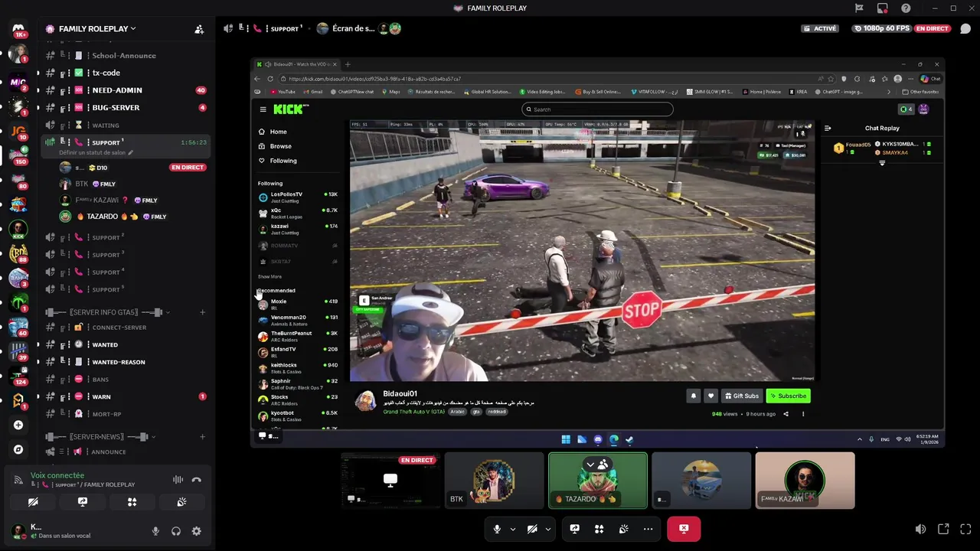Select the EN DIRECT stream thumbnail tile
The width and height of the screenshot is (980, 551).
click(x=390, y=481)
